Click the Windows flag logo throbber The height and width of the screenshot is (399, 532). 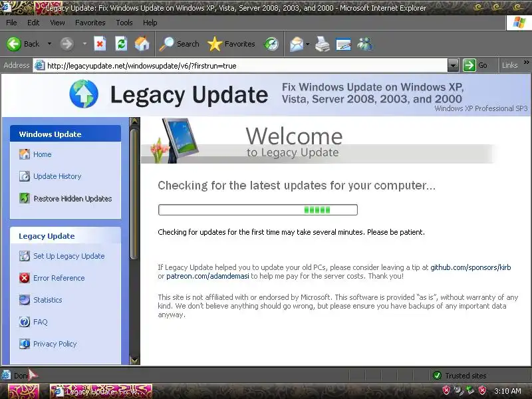click(x=519, y=23)
